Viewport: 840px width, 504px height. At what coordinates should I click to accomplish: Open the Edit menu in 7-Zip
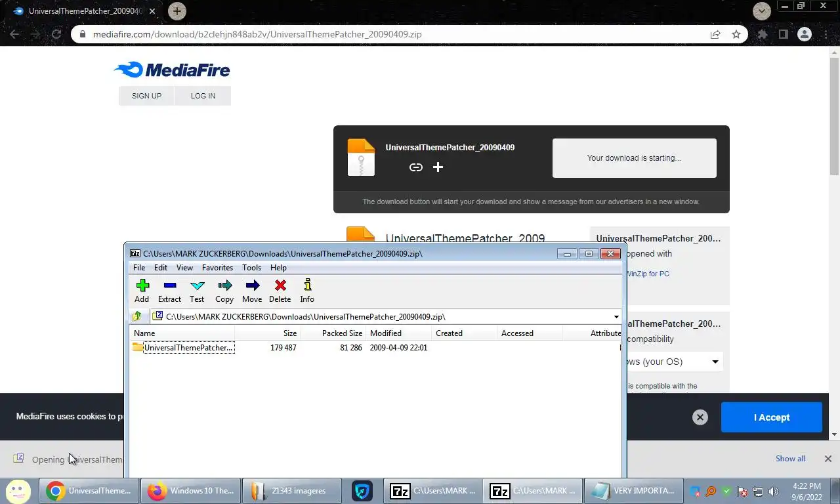click(x=161, y=268)
